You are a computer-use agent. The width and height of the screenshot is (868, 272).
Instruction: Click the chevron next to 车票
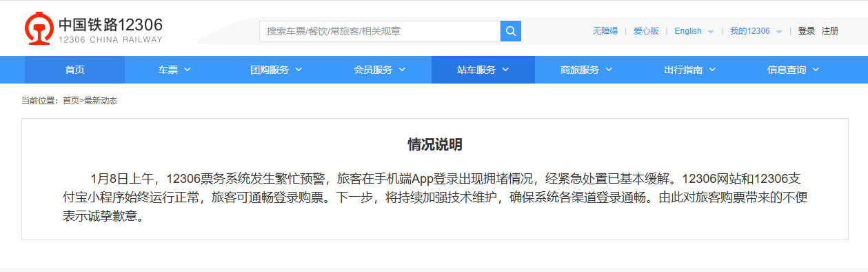click(188, 70)
